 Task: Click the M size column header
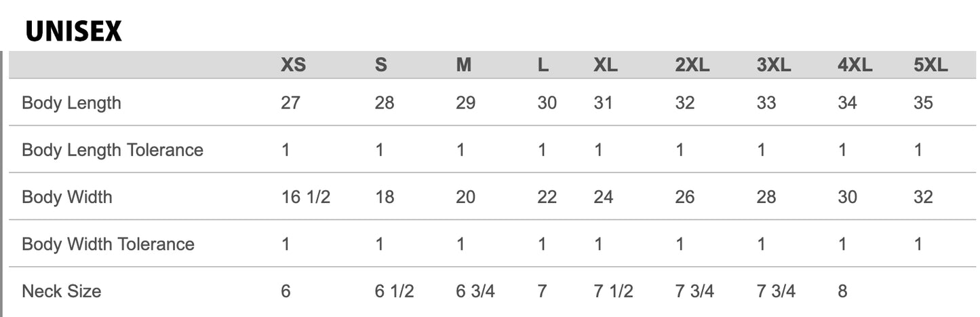click(x=463, y=65)
